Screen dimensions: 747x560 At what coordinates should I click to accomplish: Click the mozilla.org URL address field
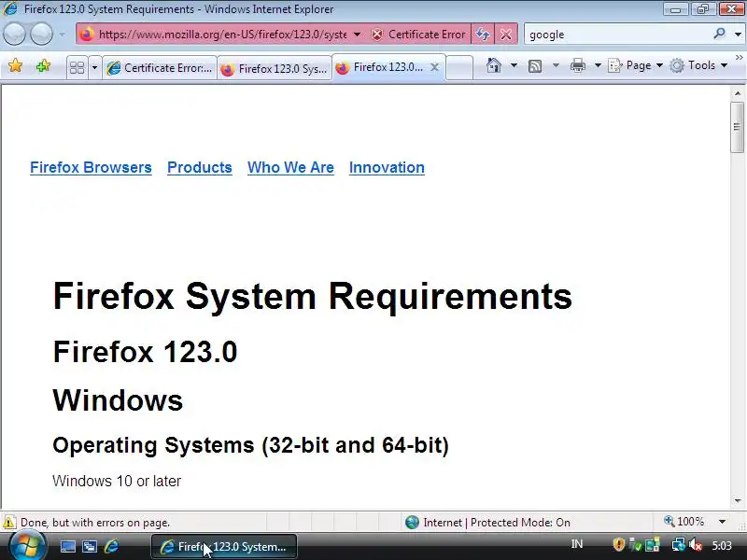[x=222, y=35]
